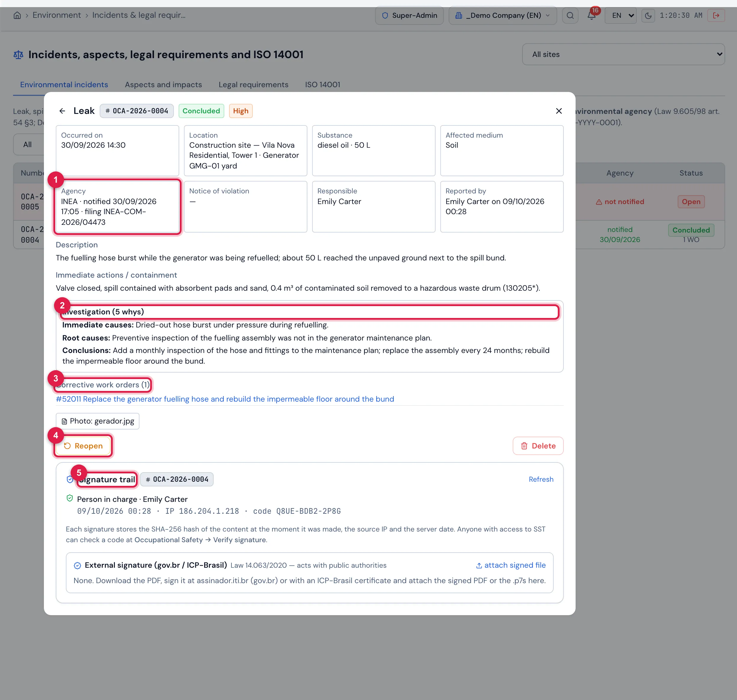Toggle dark mode moon icon
This screenshot has width=737, height=700.
pos(648,16)
